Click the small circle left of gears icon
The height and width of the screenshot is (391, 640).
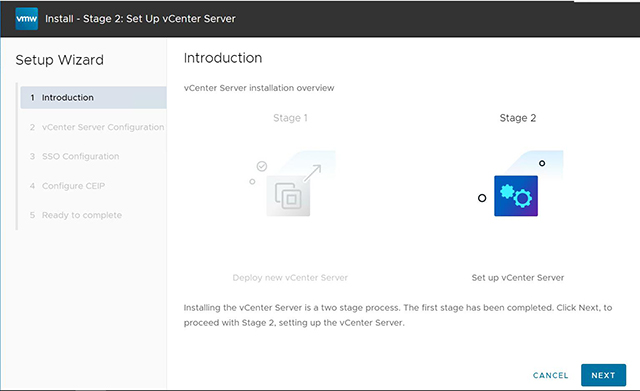pos(482,198)
